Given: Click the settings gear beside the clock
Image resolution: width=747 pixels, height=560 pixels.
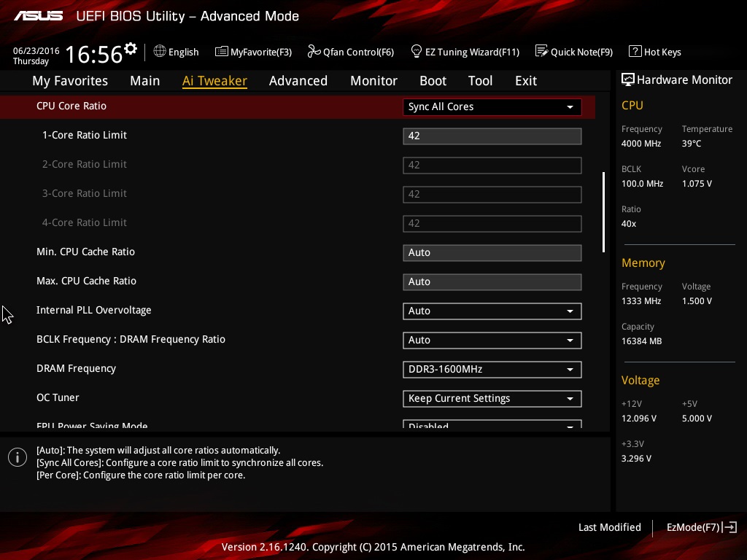Looking at the screenshot, I should 131,49.
